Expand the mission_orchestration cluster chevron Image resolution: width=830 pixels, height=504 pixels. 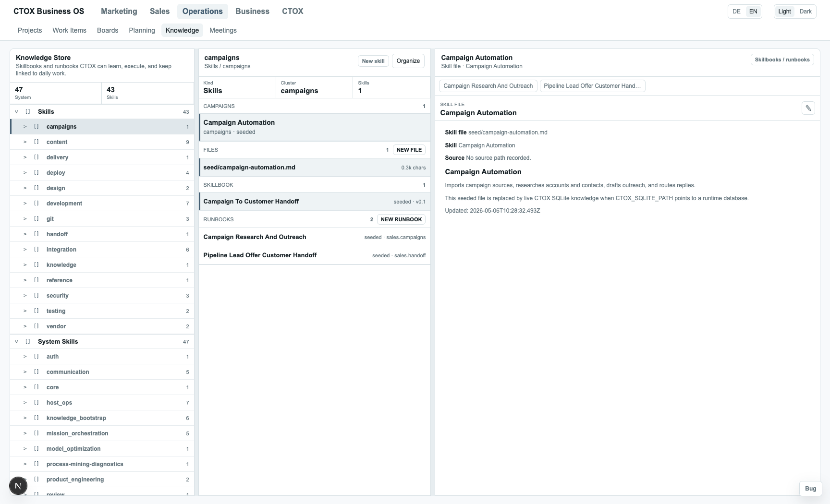click(x=25, y=433)
